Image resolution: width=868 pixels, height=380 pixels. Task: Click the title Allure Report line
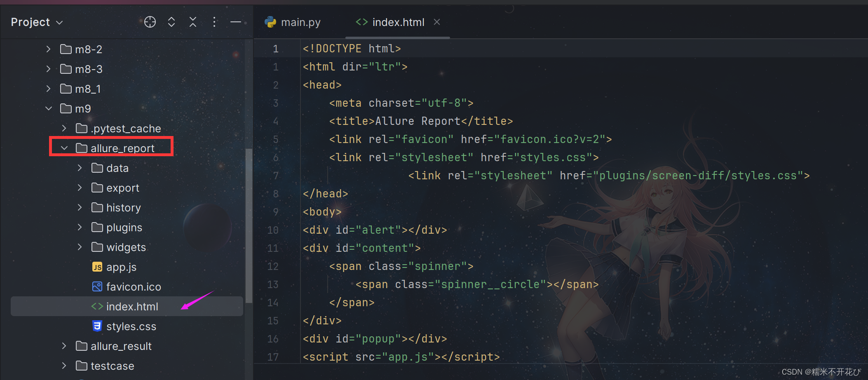[x=421, y=121]
